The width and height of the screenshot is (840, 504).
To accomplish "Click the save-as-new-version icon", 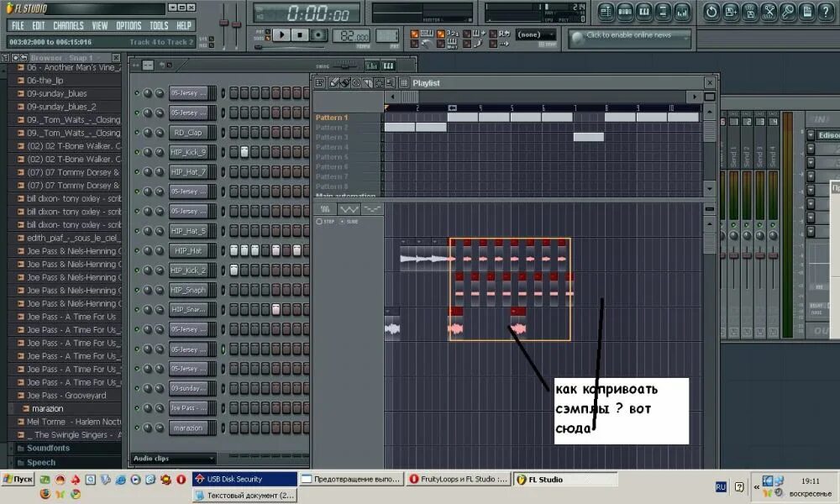I will pos(731,12).
